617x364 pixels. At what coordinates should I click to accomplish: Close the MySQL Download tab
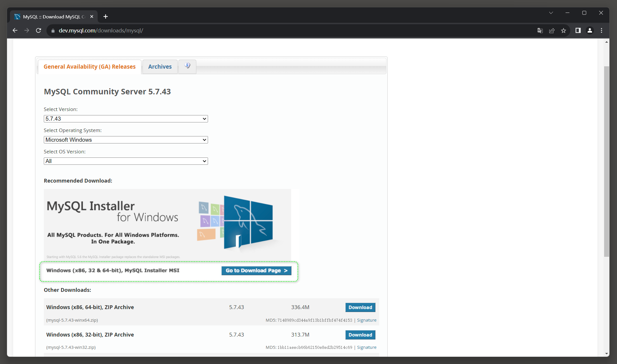92,17
